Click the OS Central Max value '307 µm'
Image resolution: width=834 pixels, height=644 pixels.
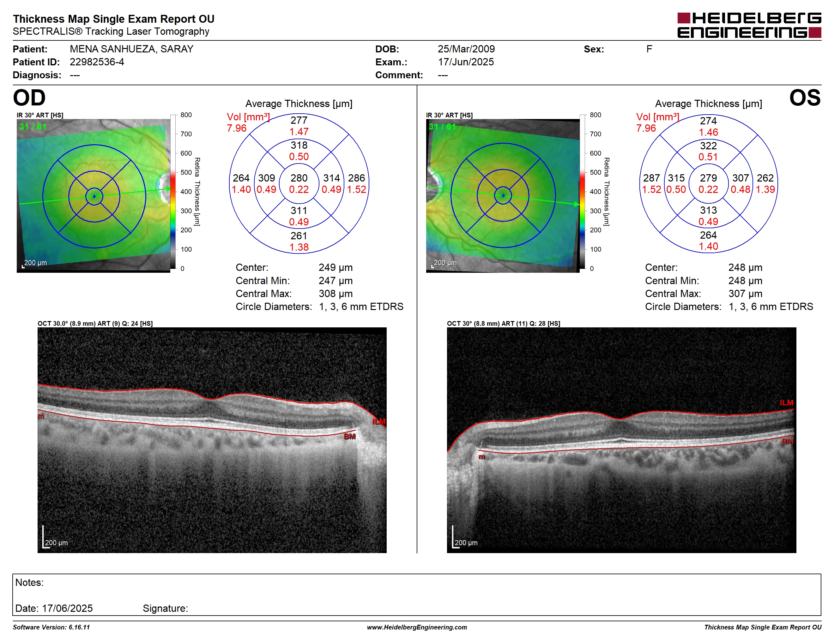click(745, 294)
